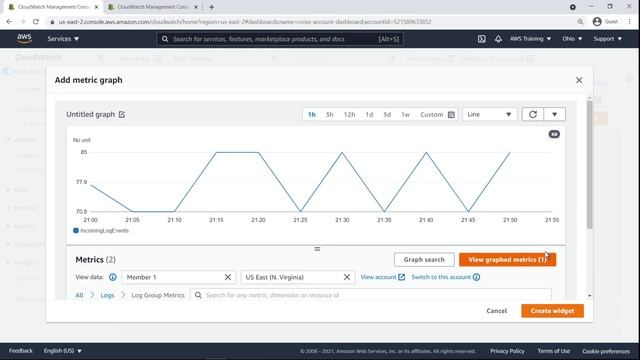Open the Privacy Policy footer link

tap(507, 351)
